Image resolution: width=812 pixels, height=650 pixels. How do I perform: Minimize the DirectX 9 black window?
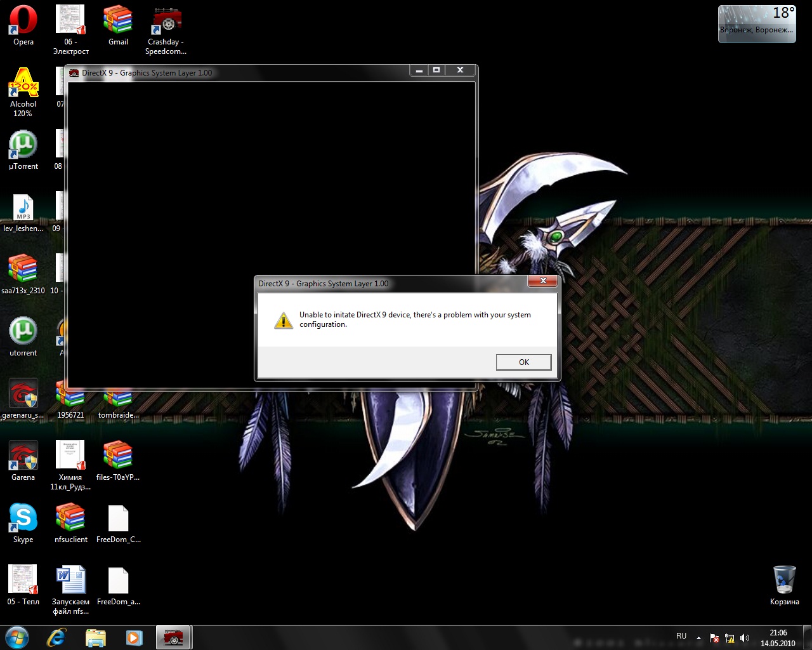(x=419, y=70)
